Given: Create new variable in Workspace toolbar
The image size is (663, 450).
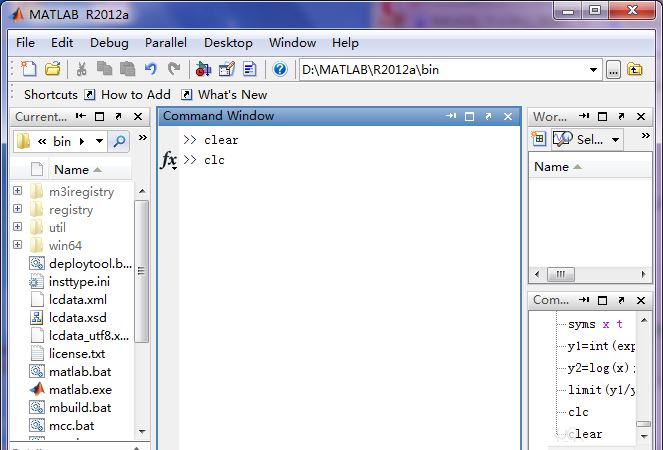Looking at the screenshot, I should point(539,139).
